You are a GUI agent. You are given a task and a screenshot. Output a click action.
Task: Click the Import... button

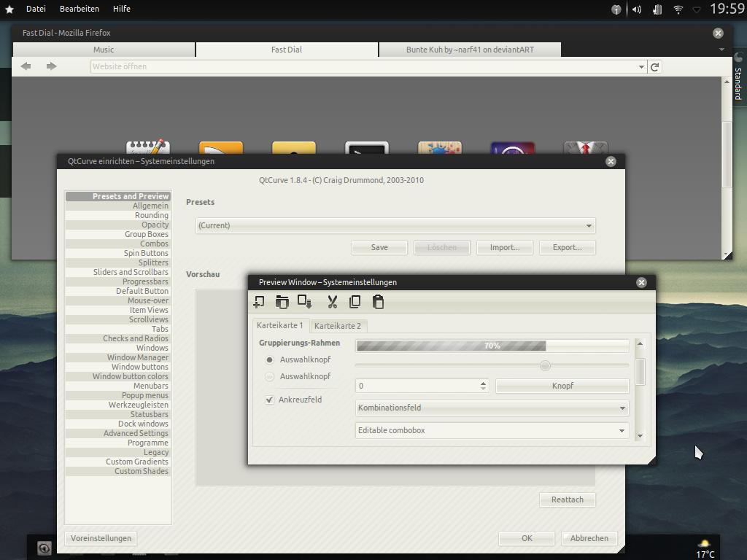pos(505,248)
